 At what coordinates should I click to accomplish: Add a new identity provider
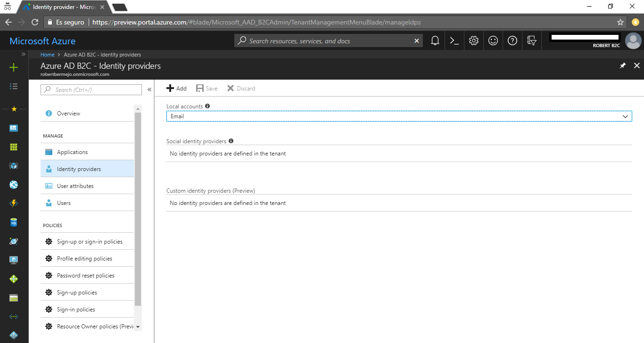click(x=176, y=88)
